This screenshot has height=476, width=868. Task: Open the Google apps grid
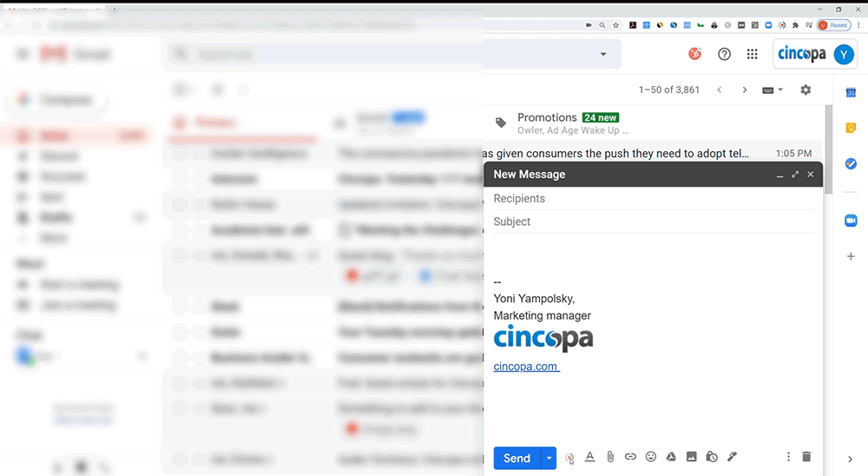click(753, 54)
